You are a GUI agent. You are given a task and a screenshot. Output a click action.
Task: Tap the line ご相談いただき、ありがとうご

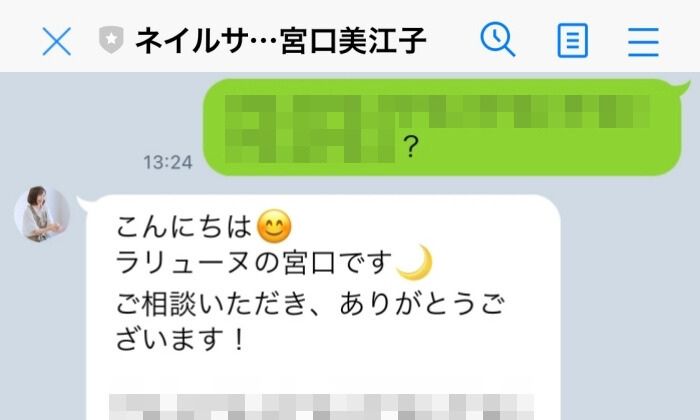click(x=310, y=304)
